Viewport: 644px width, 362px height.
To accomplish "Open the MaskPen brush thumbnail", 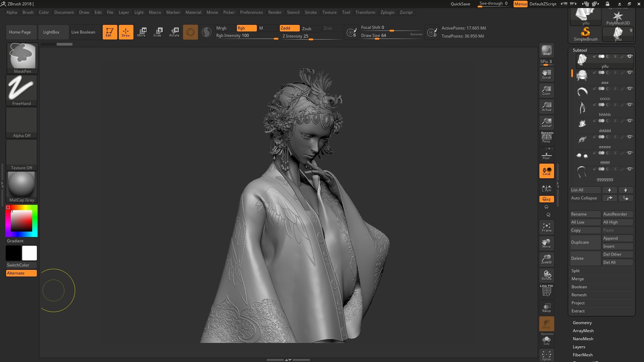I will [x=22, y=58].
